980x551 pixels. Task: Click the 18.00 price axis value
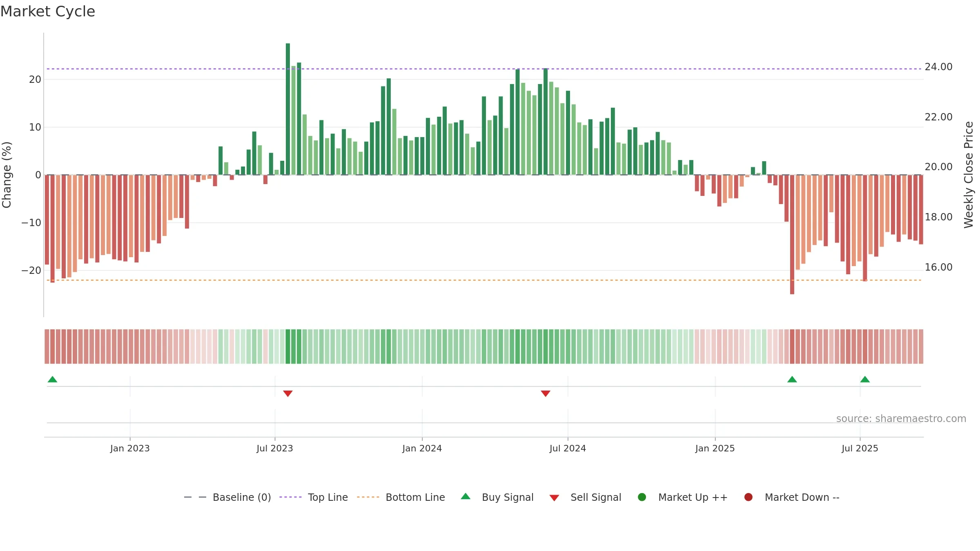938,217
